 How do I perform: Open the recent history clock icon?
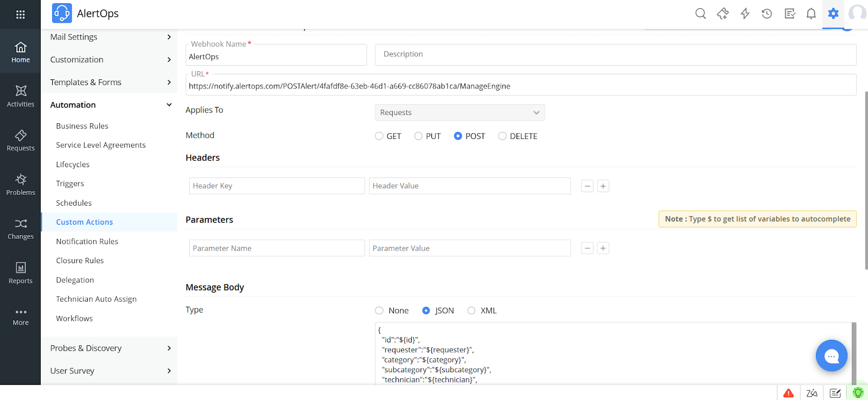(767, 14)
